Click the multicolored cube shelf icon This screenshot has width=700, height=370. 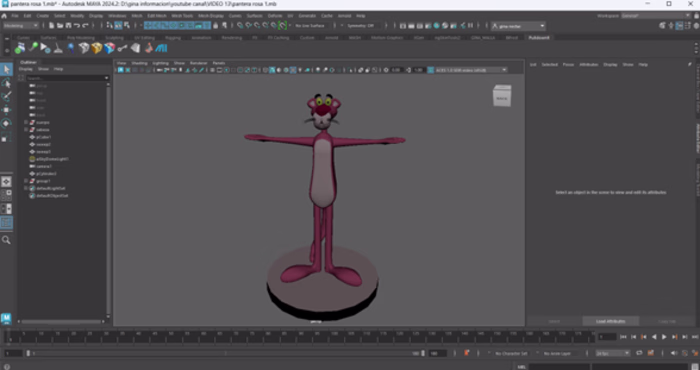tap(109, 48)
